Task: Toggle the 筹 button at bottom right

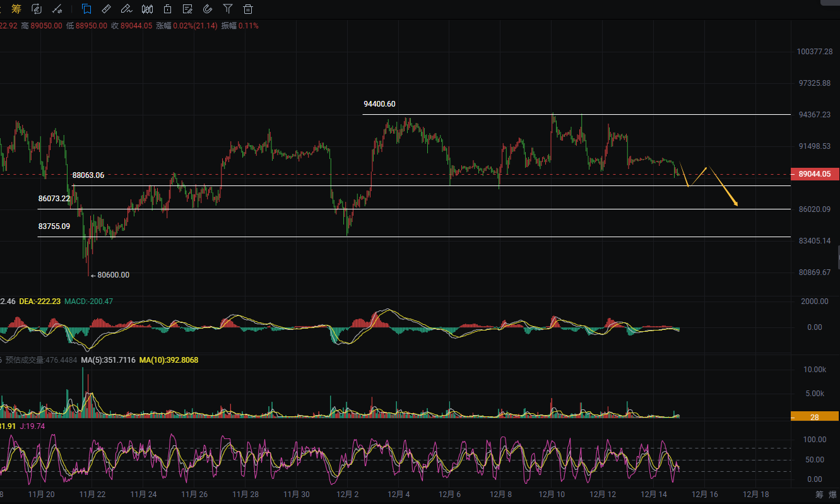Action: click(x=819, y=494)
